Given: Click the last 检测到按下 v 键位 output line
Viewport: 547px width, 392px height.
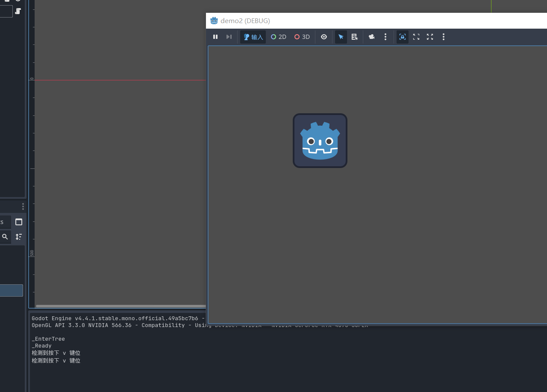Looking at the screenshot, I should [x=56, y=361].
